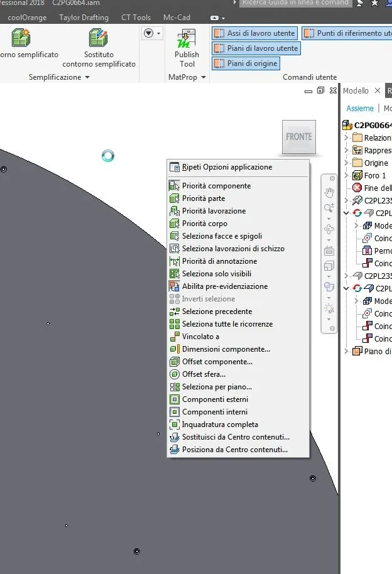Expand the Origine folder in browser
This screenshot has height=574, width=392.
click(x=346, y=163)
